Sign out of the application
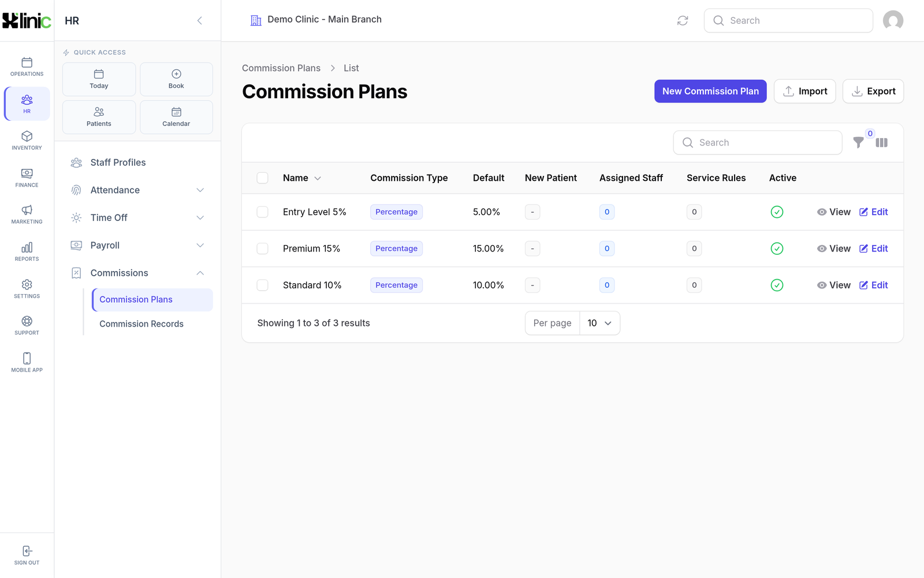The width and height of the screenshot is (924, 578). pos(27,555)
